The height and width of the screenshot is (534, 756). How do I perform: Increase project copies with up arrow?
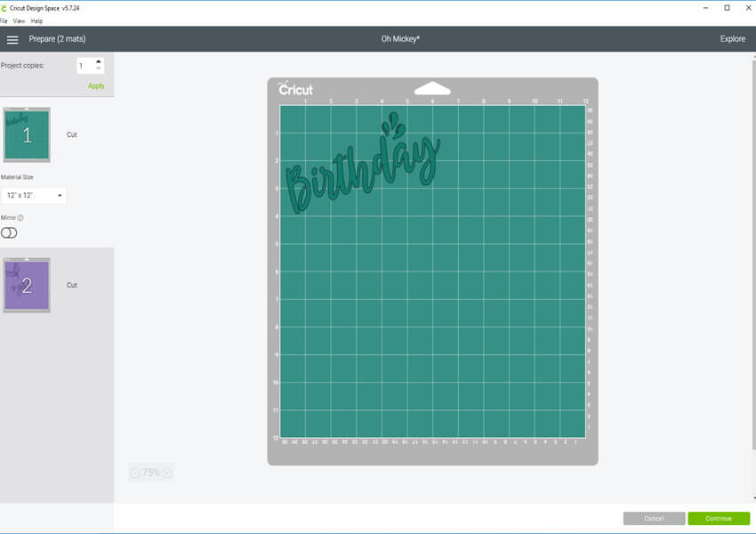99,61
